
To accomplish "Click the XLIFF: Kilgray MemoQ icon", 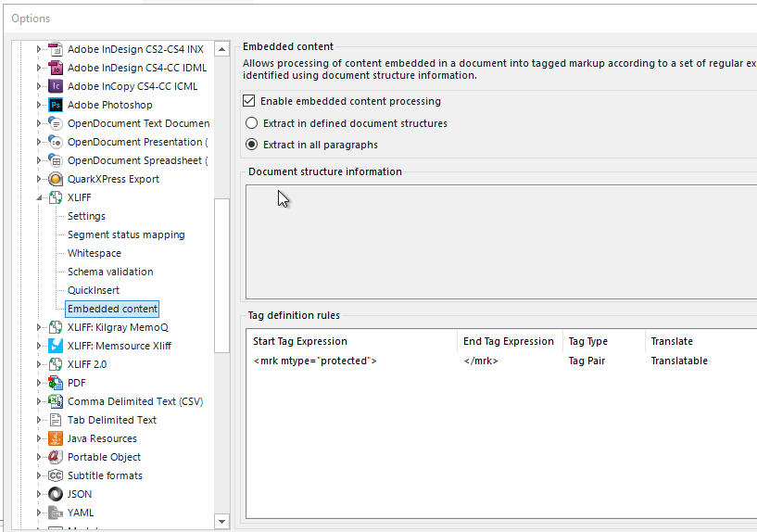I will click(x=56, y=327).
